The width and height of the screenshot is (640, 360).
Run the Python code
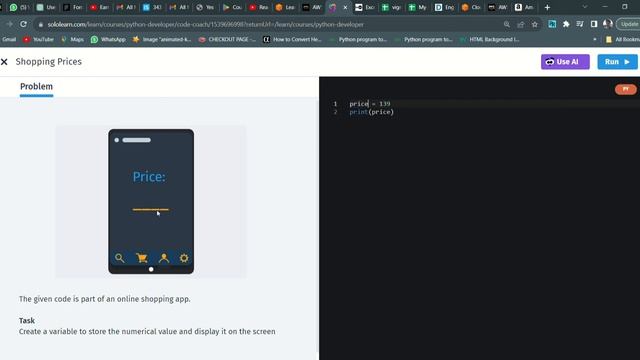pos(617,62)
